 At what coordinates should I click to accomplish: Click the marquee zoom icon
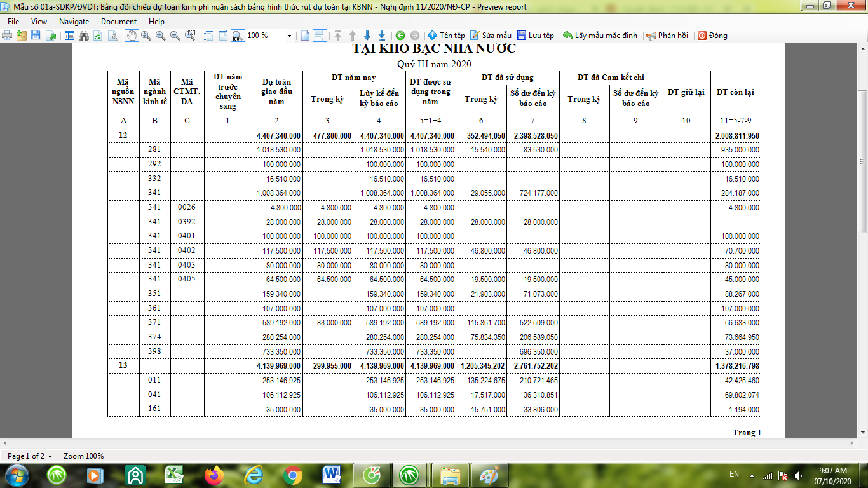point(190,36)
